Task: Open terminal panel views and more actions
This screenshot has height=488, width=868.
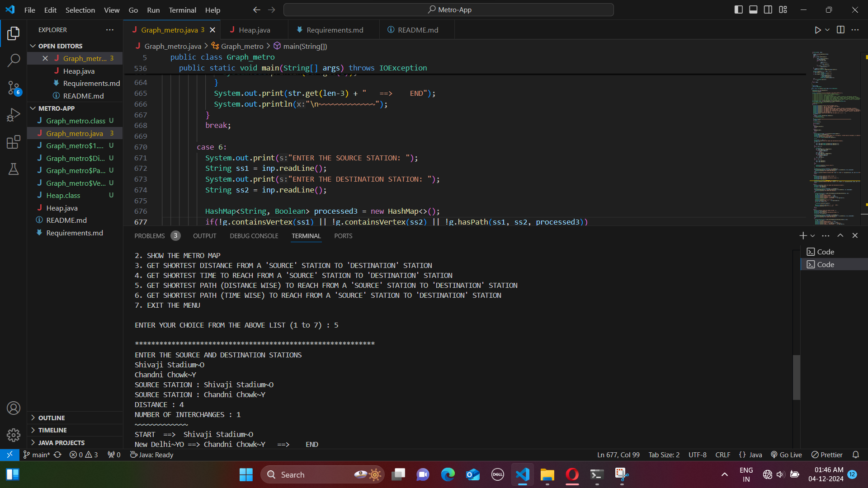Action: (x=826, y=235)
